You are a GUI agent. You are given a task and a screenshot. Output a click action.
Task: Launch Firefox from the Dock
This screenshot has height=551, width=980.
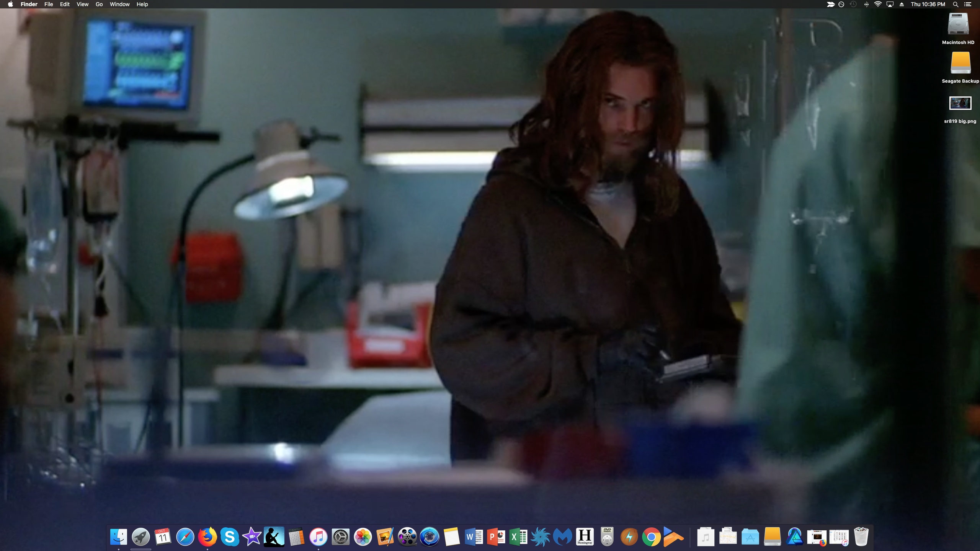[x=207, y=537]
